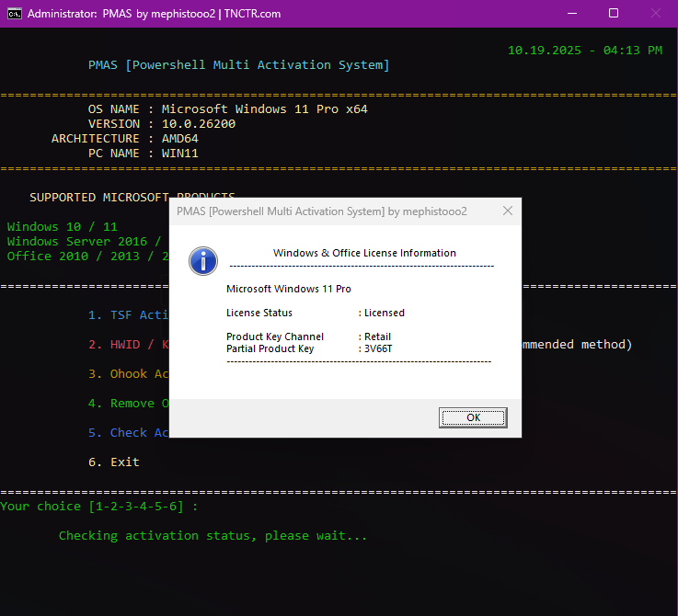Click PC NAME value 'WIN11'
678x616 pixels.
click(180, 154)
